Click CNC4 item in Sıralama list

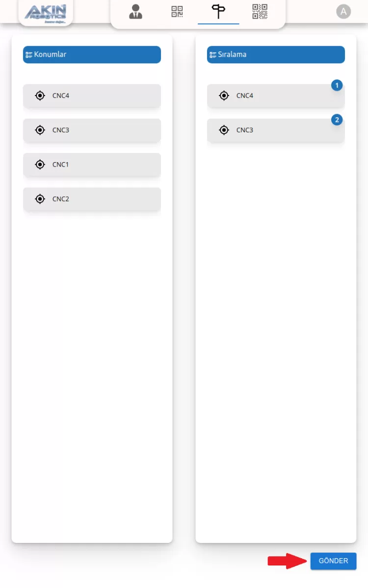point(276,96)
